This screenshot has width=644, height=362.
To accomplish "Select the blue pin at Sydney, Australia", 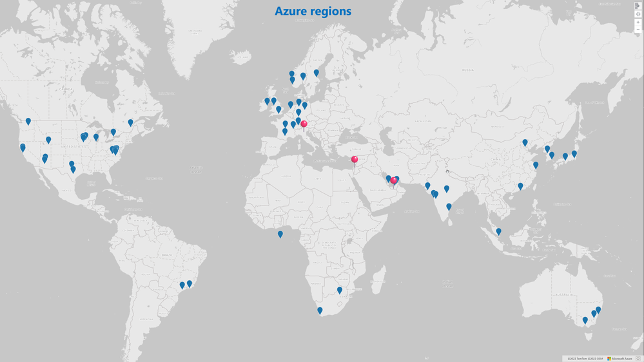I will [x=598, y=310].
